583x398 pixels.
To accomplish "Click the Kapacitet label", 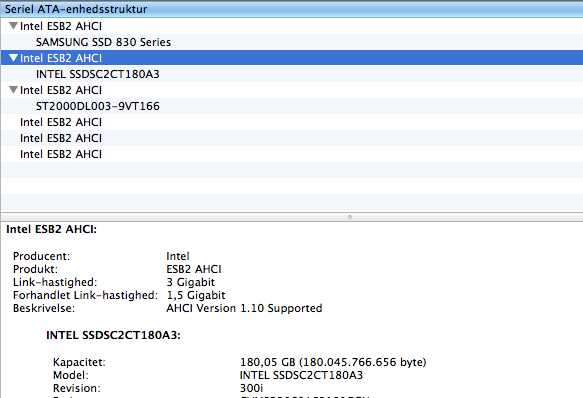I will 79,362.
